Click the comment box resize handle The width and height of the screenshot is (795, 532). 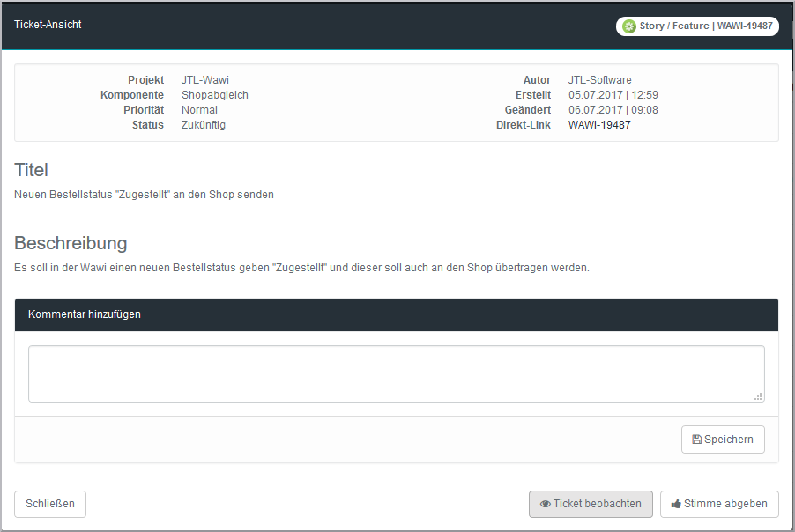click(x=758, y=396)
